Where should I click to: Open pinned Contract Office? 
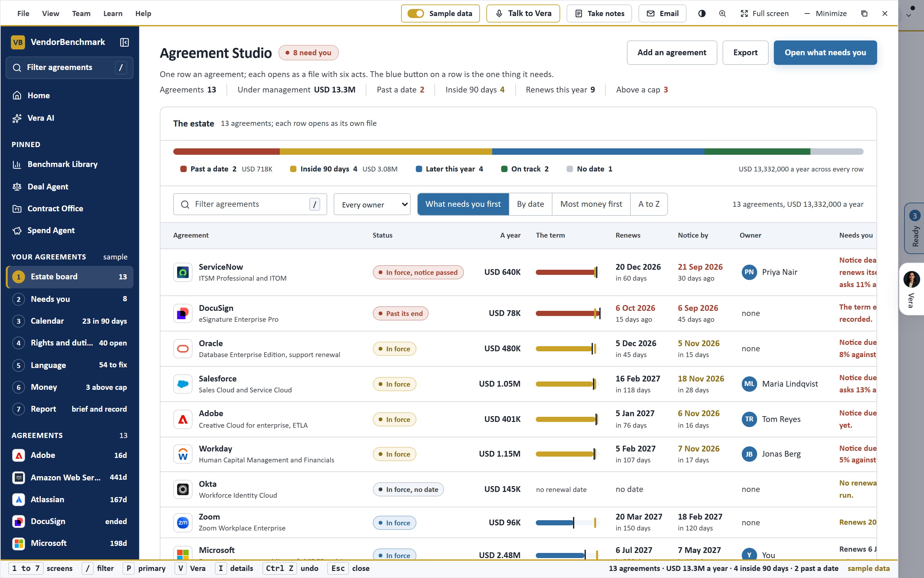(70, 208)
